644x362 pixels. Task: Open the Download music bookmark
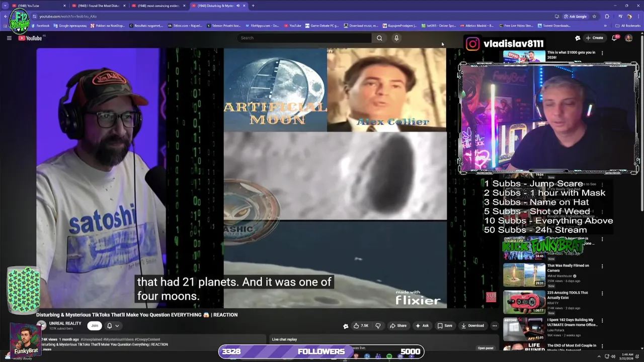point(361,26)
